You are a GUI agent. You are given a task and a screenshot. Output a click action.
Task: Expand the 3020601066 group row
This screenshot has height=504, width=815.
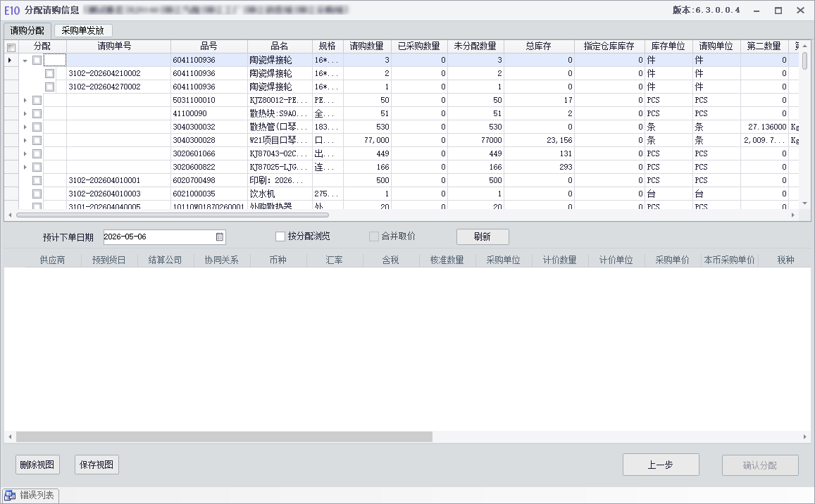tap(25, 153)
